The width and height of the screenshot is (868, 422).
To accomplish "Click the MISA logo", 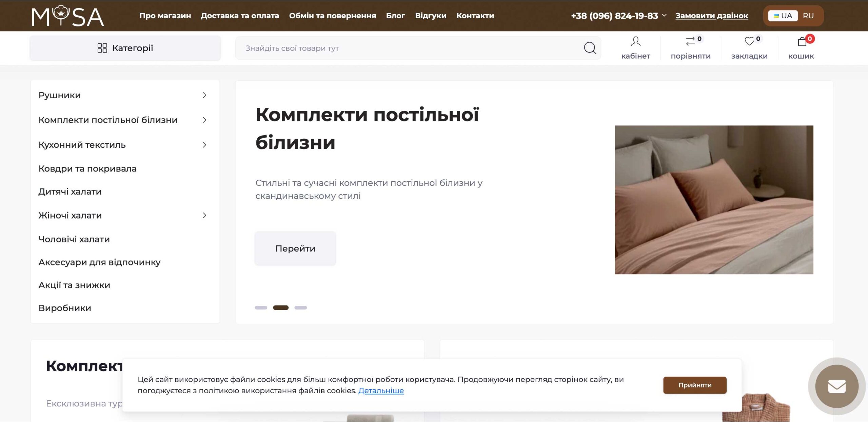I will tap(68, 16).
